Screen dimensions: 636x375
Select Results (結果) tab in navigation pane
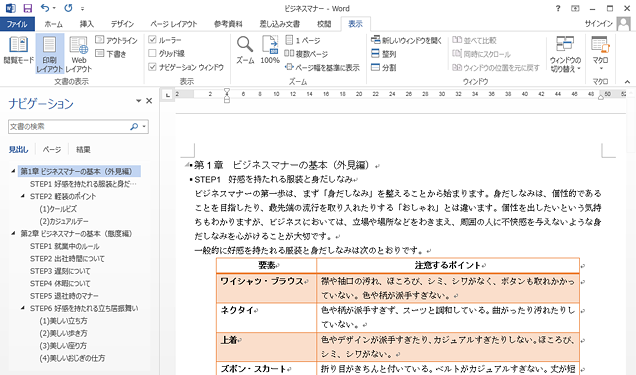click(84, 150)
